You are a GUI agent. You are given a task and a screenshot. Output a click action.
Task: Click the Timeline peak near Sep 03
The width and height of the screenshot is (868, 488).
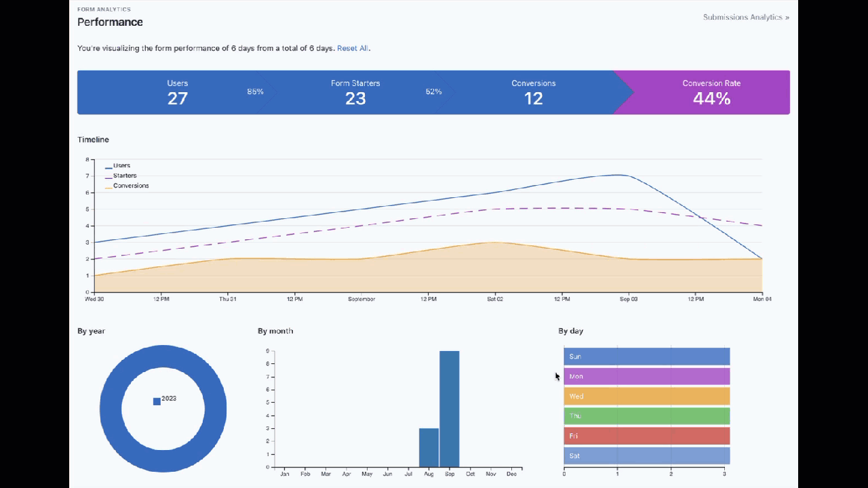pyautogui.click(x=617, y=175)
